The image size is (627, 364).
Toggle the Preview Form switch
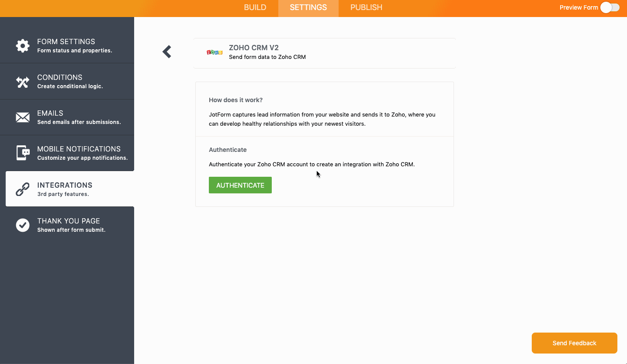610,7
